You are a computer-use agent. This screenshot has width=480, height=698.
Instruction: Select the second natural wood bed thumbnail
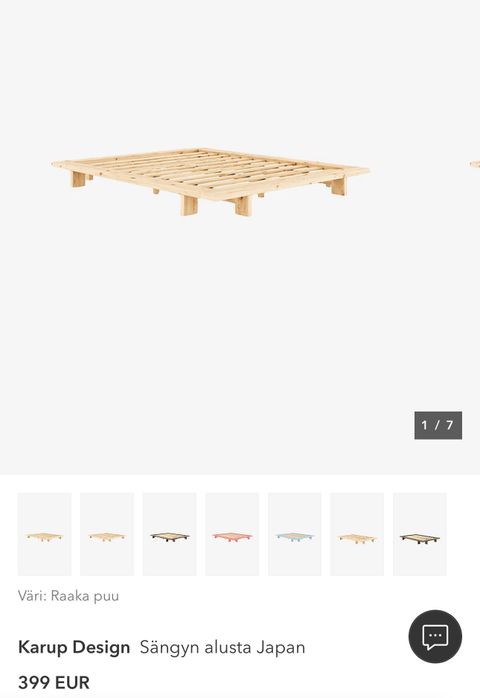pyautogui.click(x=107, y=534)
